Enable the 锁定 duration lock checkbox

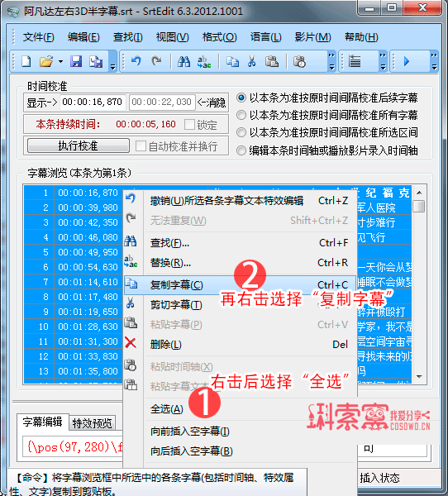coord(189,124)
